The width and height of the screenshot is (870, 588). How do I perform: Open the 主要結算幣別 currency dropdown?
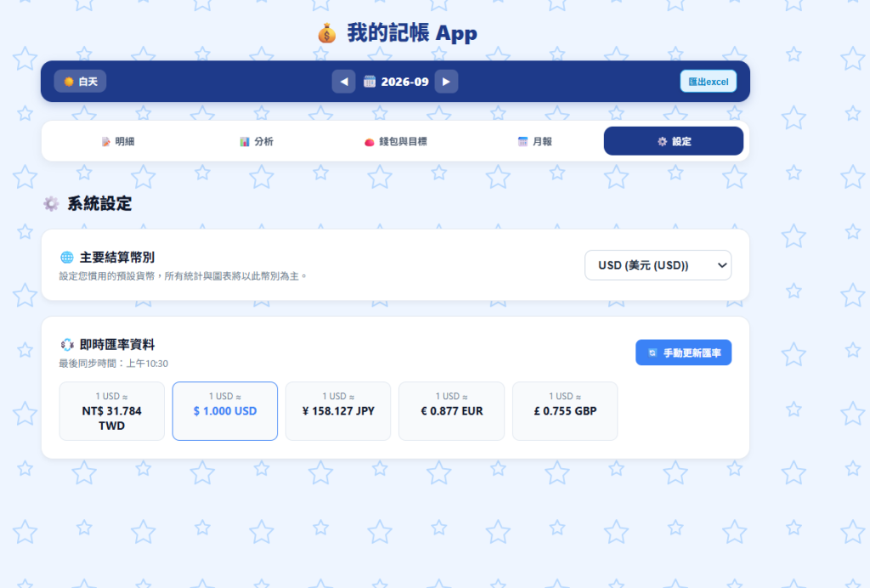(658, 265)
